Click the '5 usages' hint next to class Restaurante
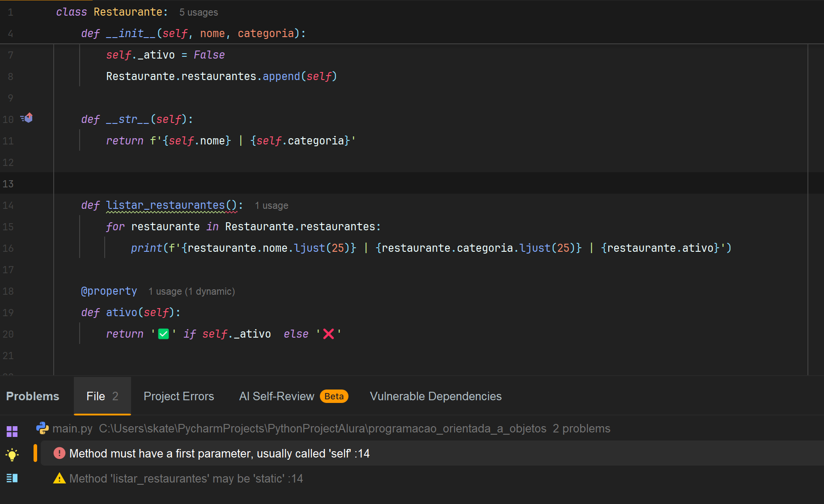 click(x=199, y=13)
